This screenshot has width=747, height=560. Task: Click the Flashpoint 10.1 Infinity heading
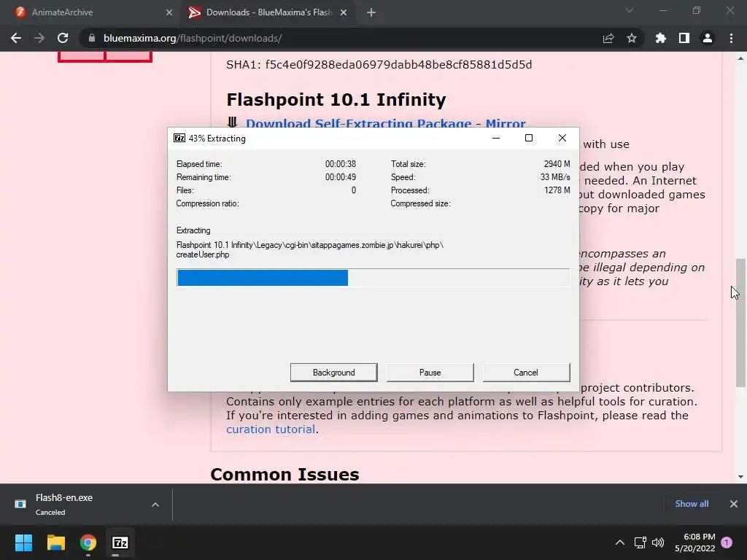click(336, 99)
